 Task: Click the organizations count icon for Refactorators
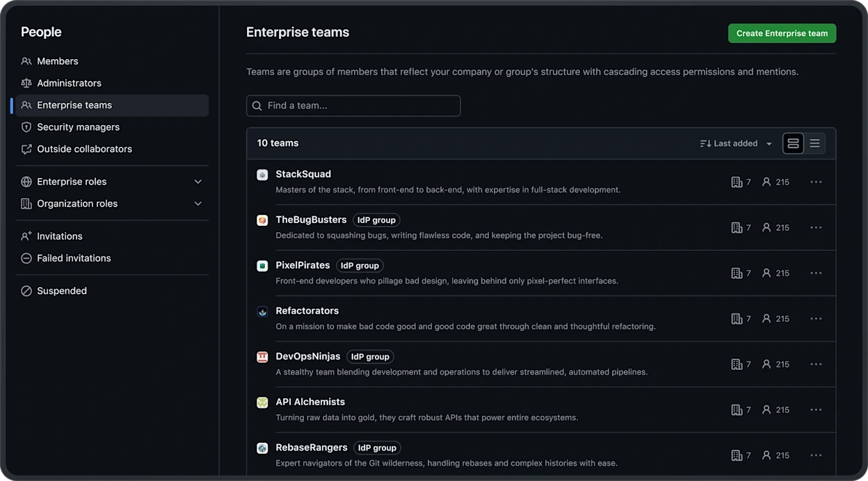click(x=737, y=318)
